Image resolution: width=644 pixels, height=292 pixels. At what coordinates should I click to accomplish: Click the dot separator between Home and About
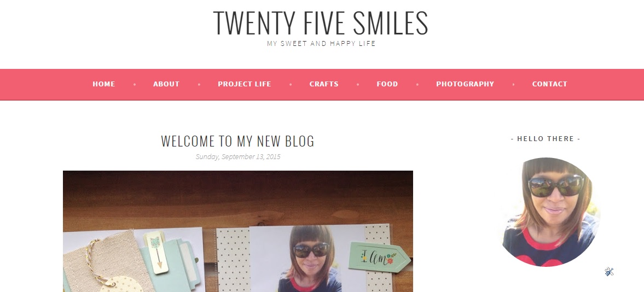click(x=134, y=84)
